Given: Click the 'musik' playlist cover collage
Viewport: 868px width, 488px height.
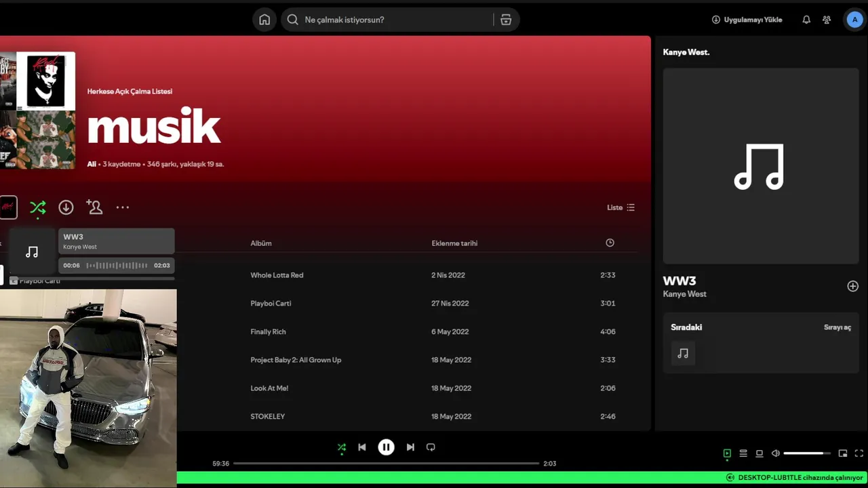Looking at the screenshot, I should coord(37,110).
